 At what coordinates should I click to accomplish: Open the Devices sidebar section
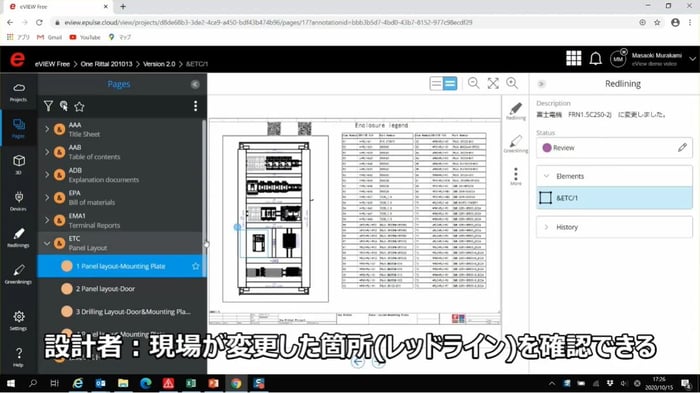coord(18,201)
